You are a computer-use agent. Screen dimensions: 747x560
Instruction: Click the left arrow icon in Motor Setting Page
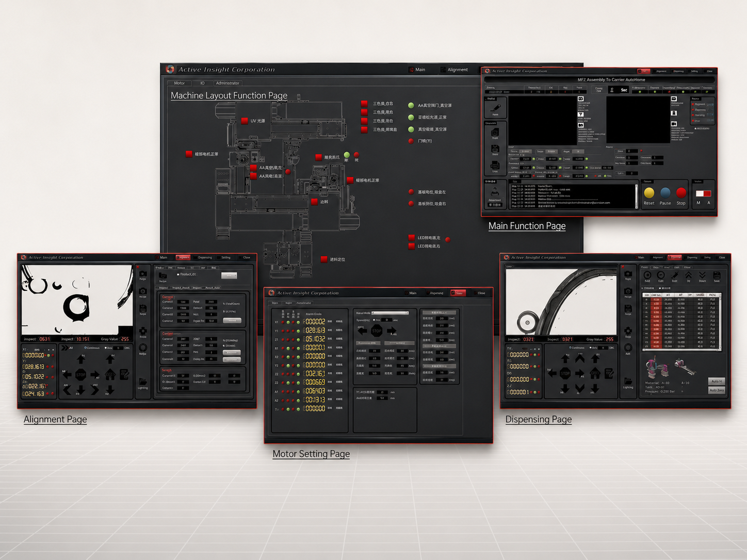tap(363, 331)
